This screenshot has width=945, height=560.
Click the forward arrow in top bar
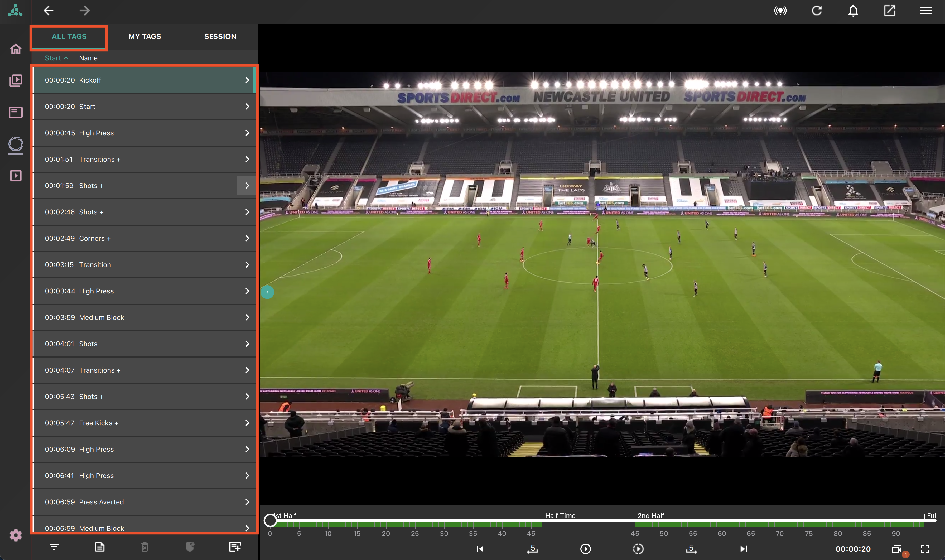[85, 11]
